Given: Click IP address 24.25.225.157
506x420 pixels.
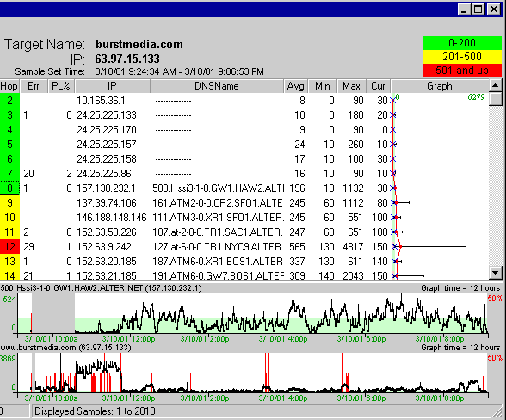Looking at the screenshot, I should [107, 145].
